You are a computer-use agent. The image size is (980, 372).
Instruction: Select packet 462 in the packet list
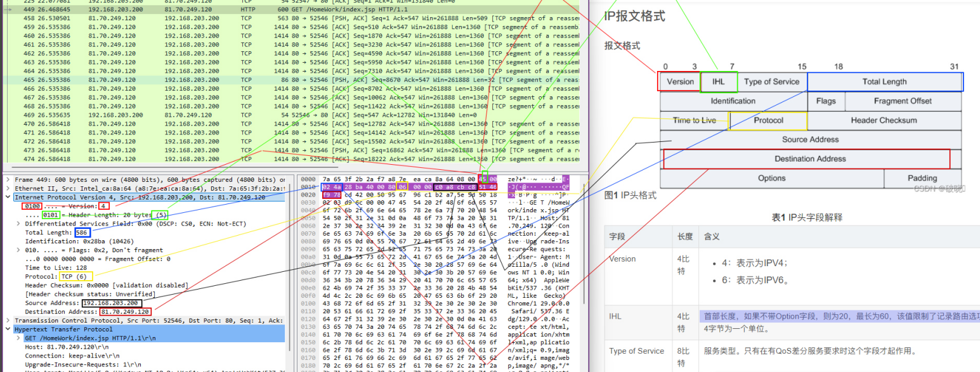point(292,54)
